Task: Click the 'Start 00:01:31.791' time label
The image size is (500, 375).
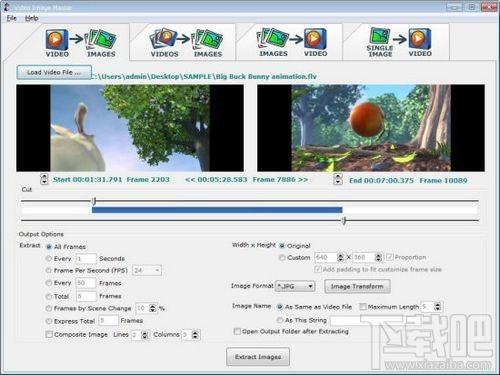Action: [x=88, y=180]
